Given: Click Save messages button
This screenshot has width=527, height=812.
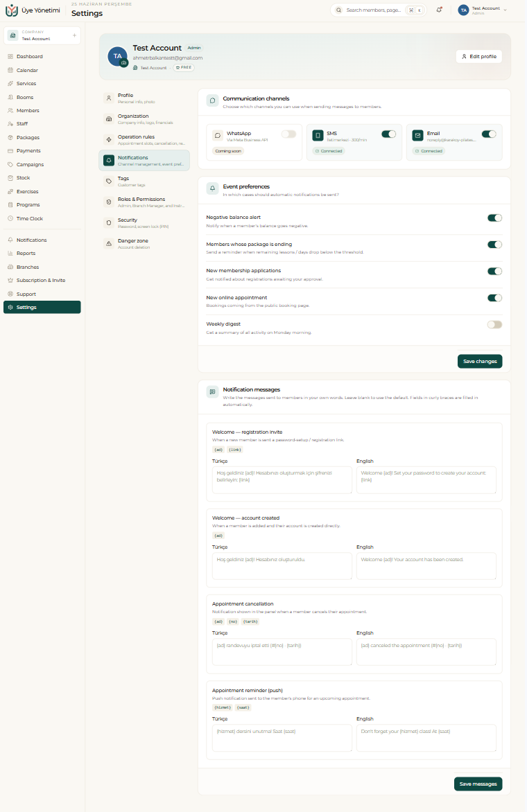Looking at the screenshot, I should [x=478, y=784].
